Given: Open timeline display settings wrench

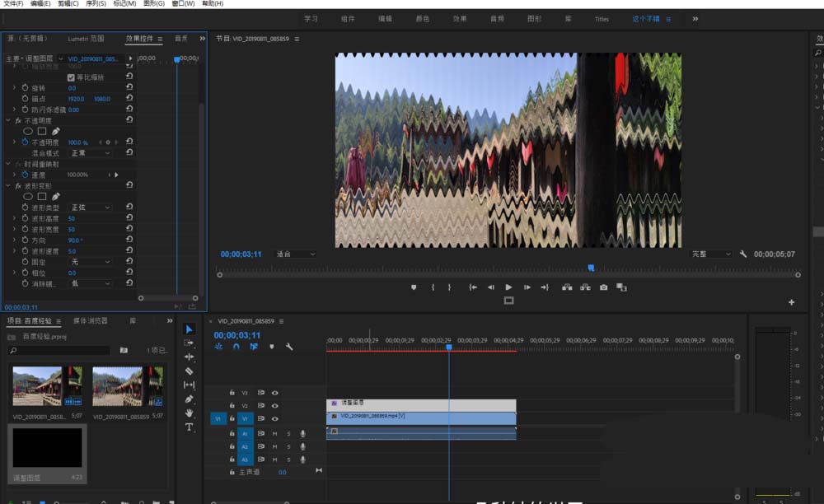Looking at the screenshot, I should point(289,347).
